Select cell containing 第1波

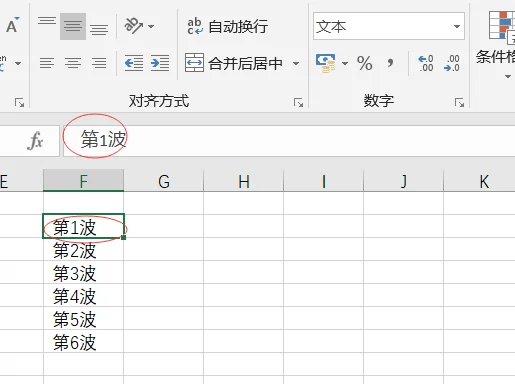click(x=83, y=226)
